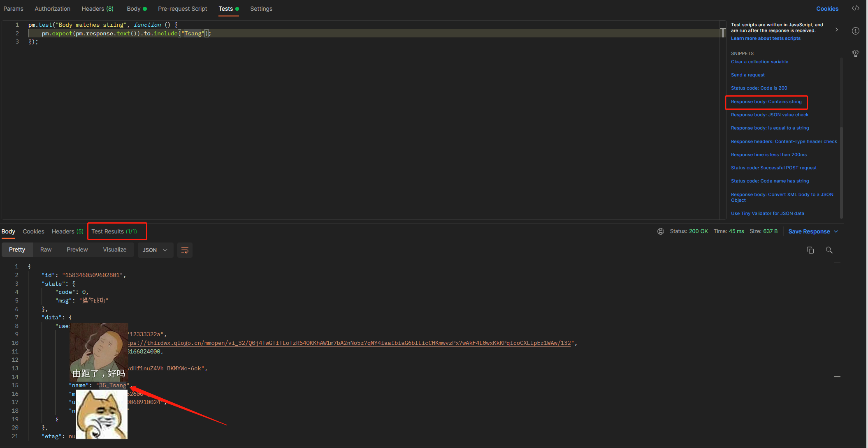Insert the Send a request snippet
This screenshot has width=868, height=448.
(747, 75)
